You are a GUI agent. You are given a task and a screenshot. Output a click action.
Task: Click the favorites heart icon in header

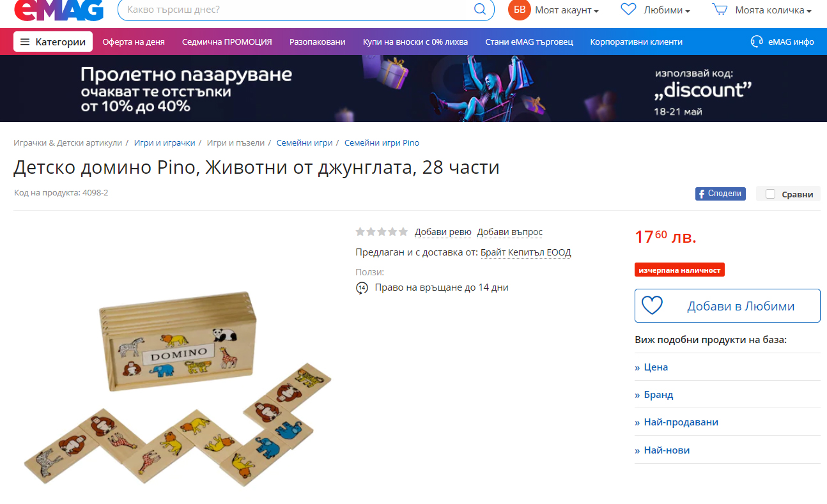click(x=629, y=10)
